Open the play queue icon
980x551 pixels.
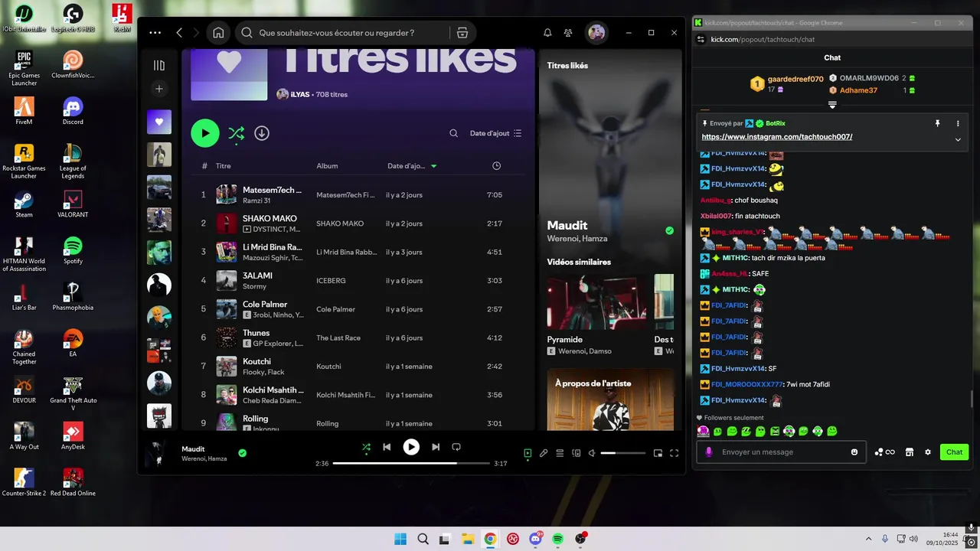[x=560, y=453]
